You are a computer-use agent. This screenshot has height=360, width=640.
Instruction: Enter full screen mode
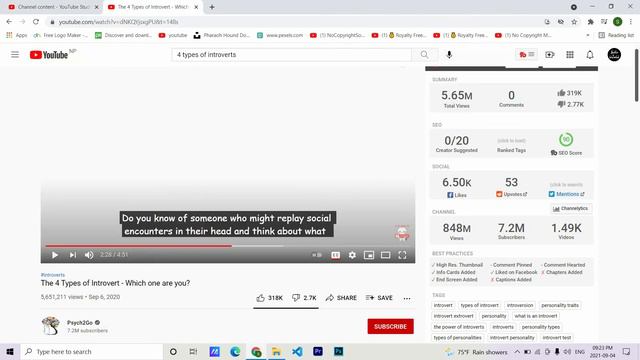point(402,255)
